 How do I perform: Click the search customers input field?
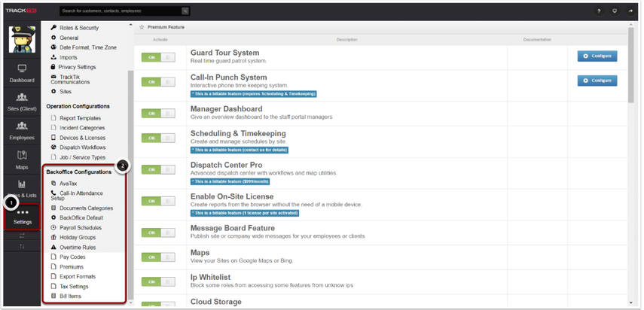[121, 11]
